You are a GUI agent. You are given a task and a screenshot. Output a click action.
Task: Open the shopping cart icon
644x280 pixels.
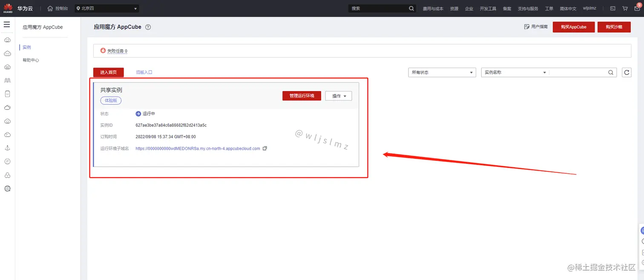625,9
